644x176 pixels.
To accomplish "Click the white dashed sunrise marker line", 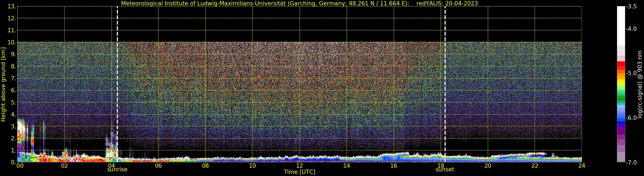I will coord(117,84).
